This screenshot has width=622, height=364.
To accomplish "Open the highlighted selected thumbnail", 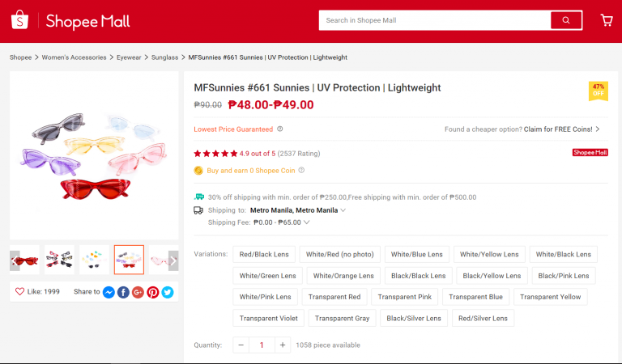I will coord(129,260).
